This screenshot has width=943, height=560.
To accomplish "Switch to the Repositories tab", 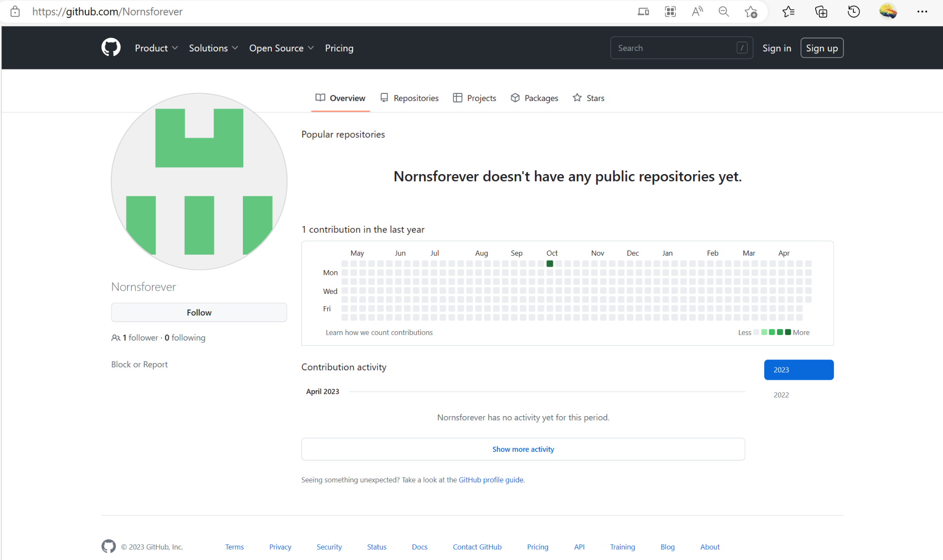I will point(409,98).
